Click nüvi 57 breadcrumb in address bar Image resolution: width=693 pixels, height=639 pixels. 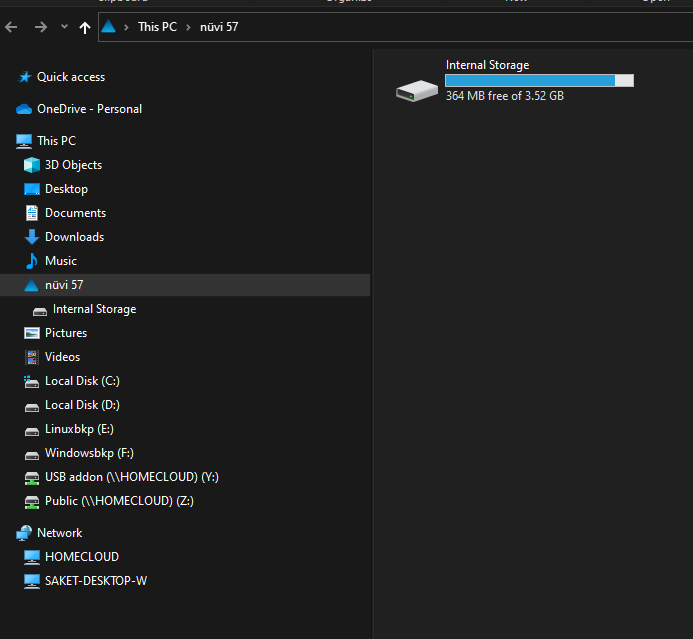pos(217,27)
